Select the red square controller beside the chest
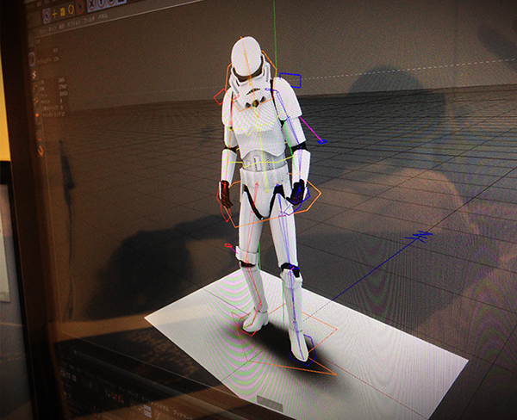 [220, 97]
